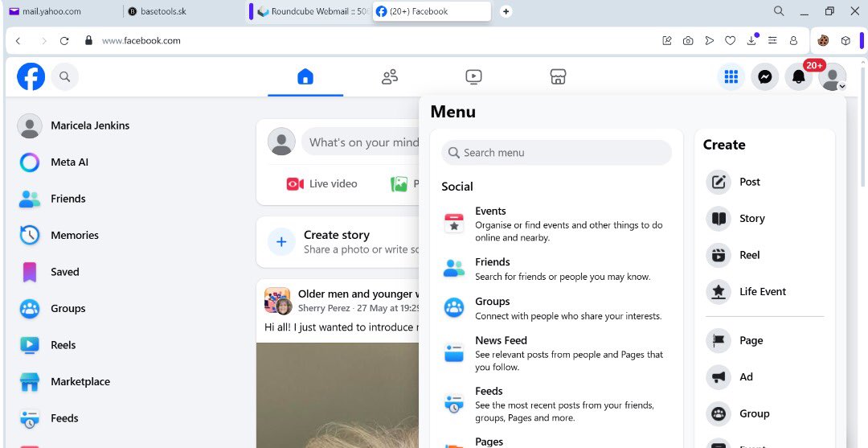The image size is (868, 448).
Task: Click the page edit note icon in address bar
Action: coord(667,40)
